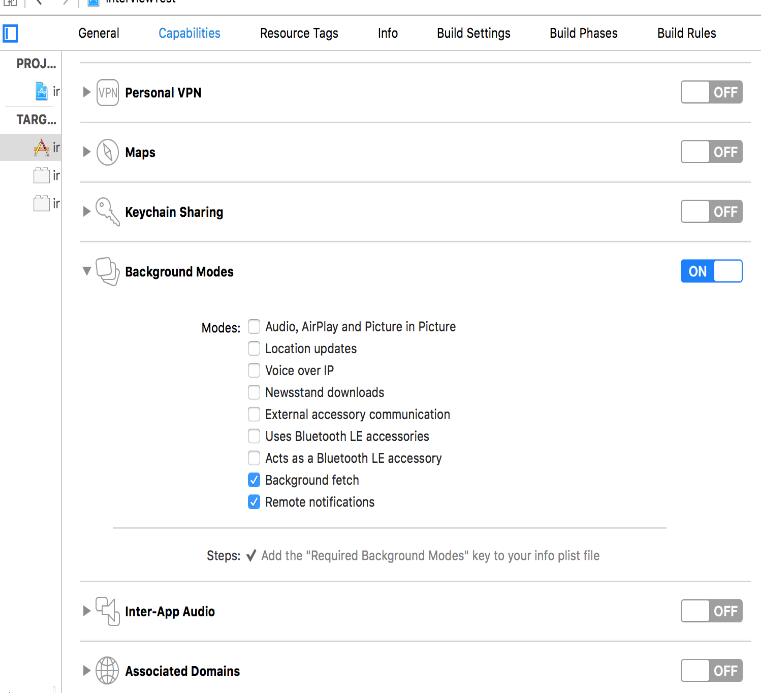
Task: Click the Inter-App Audio icon
Action: click(107, 611)
